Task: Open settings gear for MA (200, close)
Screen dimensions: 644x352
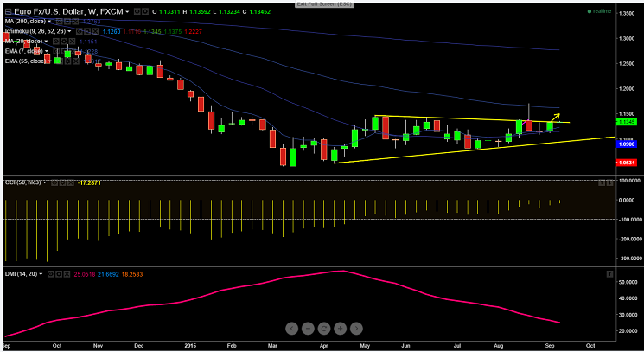Action: click(67, 22)
